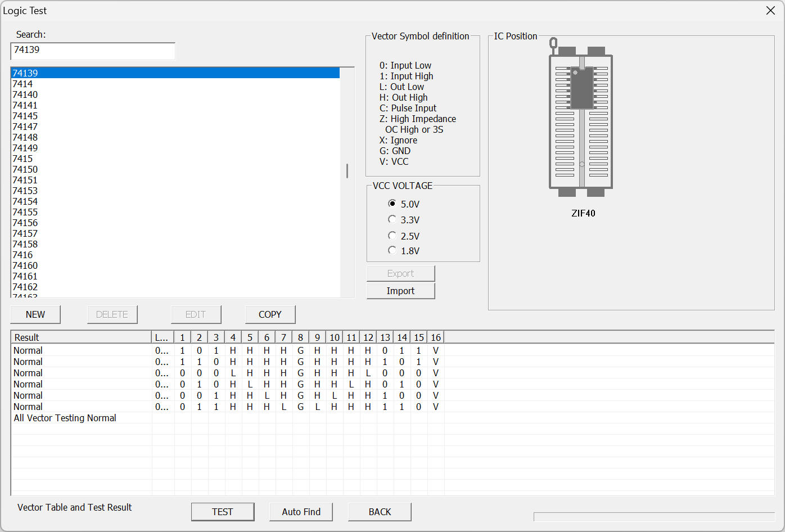
Task: Create a NEW logic test entry
Action: [35, 314]
